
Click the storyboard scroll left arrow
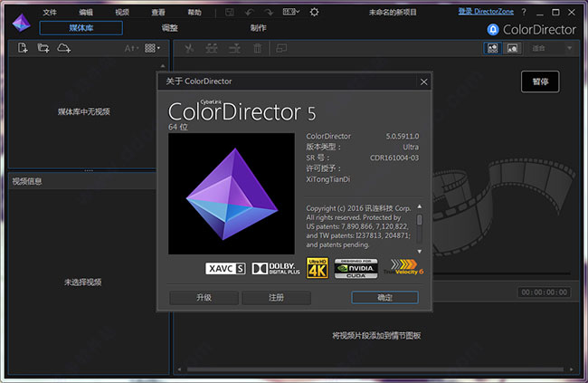point(179,369)
